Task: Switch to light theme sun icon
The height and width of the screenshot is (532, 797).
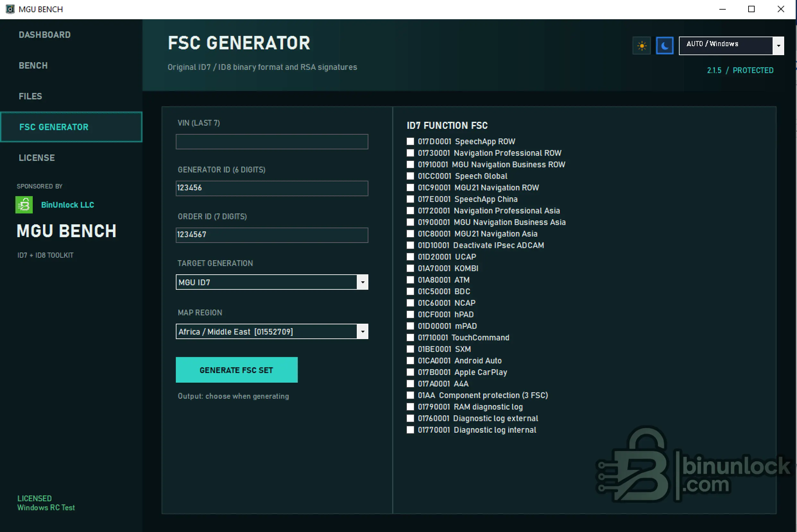Action: [x=641, y=46]
